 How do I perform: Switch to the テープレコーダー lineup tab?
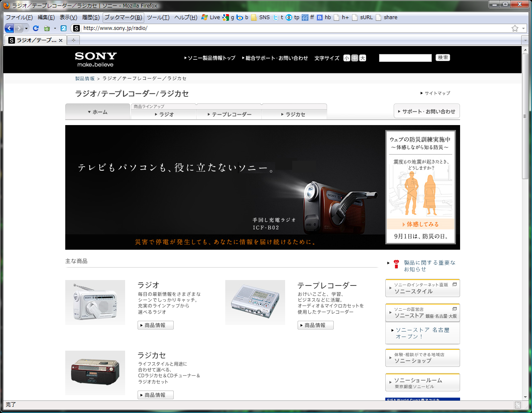(x=229, y=115)
